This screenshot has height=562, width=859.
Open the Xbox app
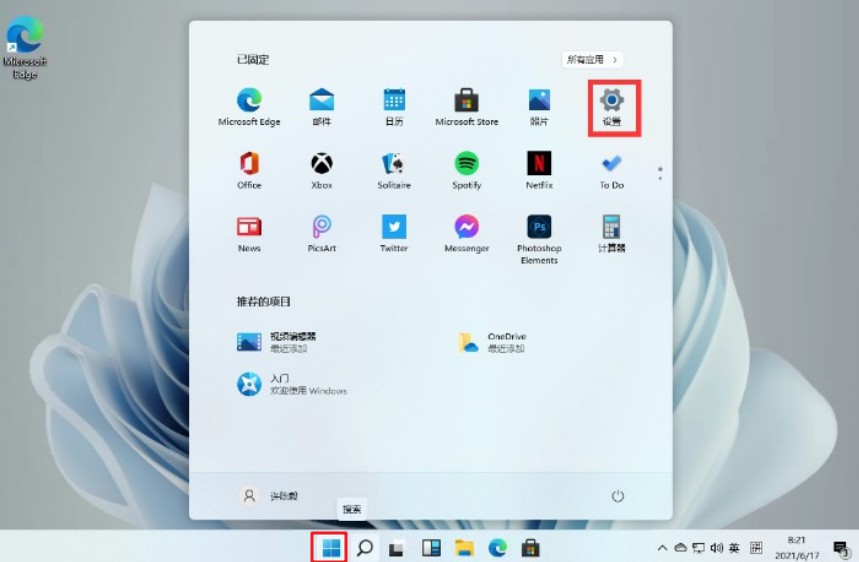click(322, 170)
